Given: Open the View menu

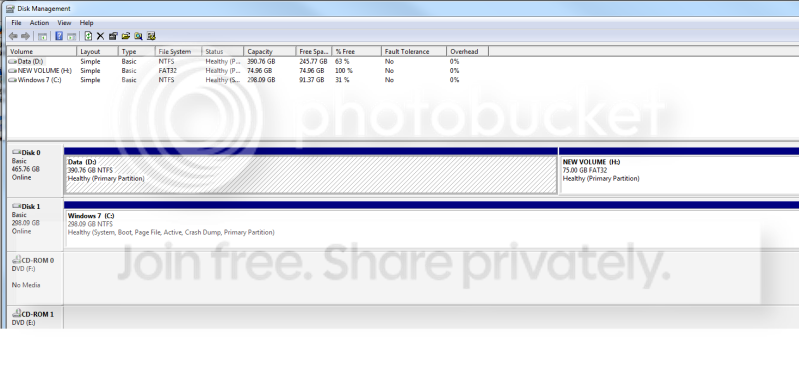Looking at the screenshot, I should [x=64, y=23].
